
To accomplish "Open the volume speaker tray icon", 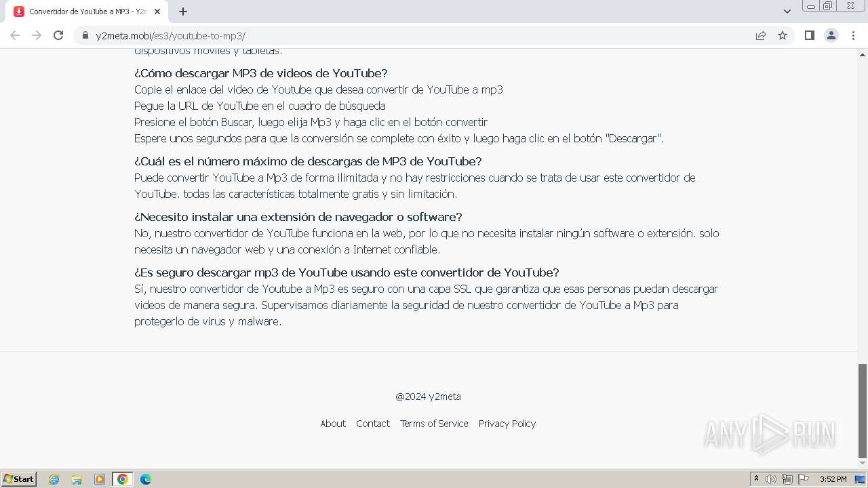I will [771, 479].
